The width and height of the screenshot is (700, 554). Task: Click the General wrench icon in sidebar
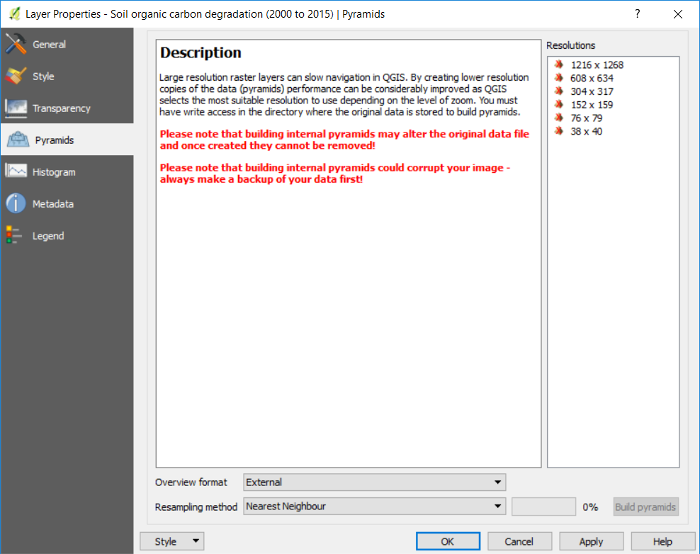click(16, 44)
